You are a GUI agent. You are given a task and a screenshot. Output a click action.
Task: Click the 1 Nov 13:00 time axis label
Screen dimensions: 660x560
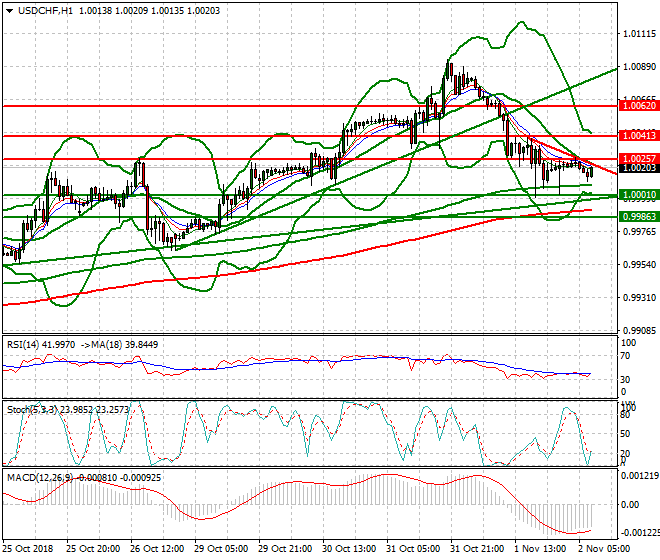click(x=540, y=549)
